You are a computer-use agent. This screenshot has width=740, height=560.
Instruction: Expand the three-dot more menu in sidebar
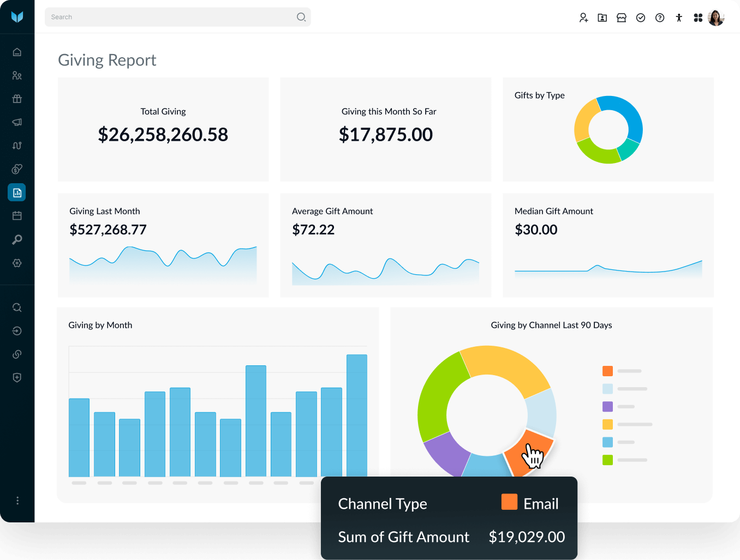17,501
